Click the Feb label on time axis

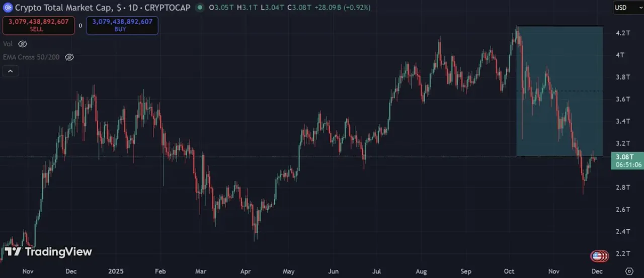[159, 271]
